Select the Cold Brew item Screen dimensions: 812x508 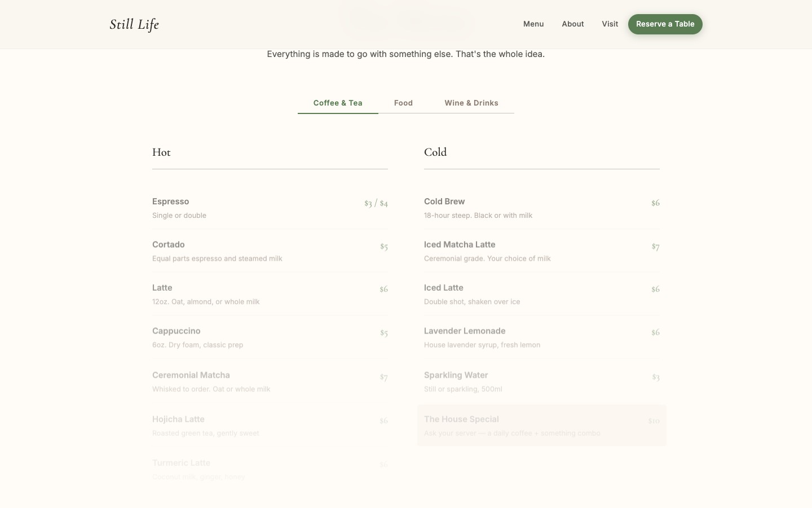coord(542,208)
